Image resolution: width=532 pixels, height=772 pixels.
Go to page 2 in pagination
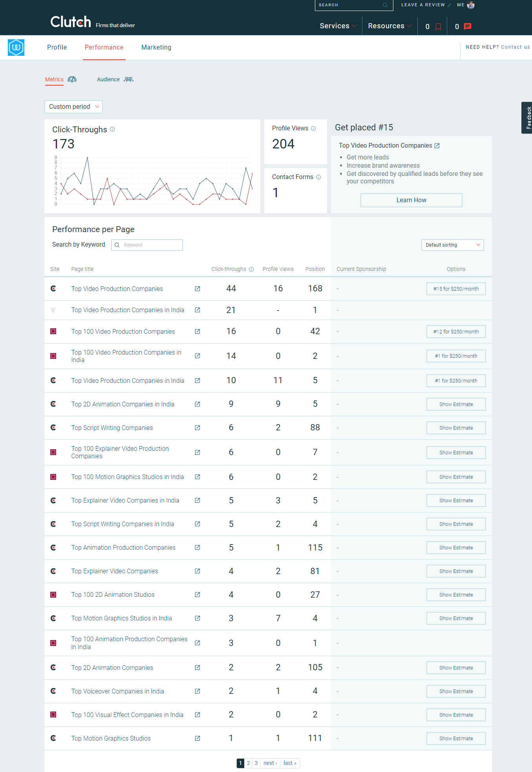pos(248,763)
